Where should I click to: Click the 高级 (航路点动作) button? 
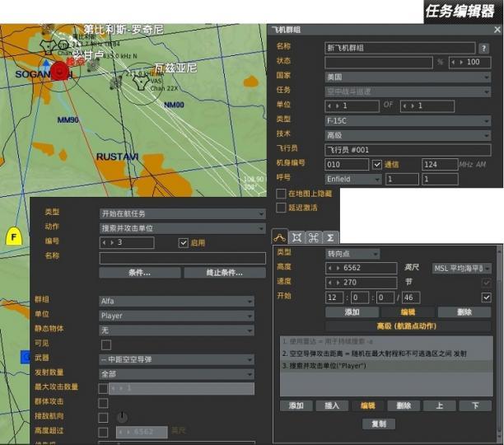[385, 326]
